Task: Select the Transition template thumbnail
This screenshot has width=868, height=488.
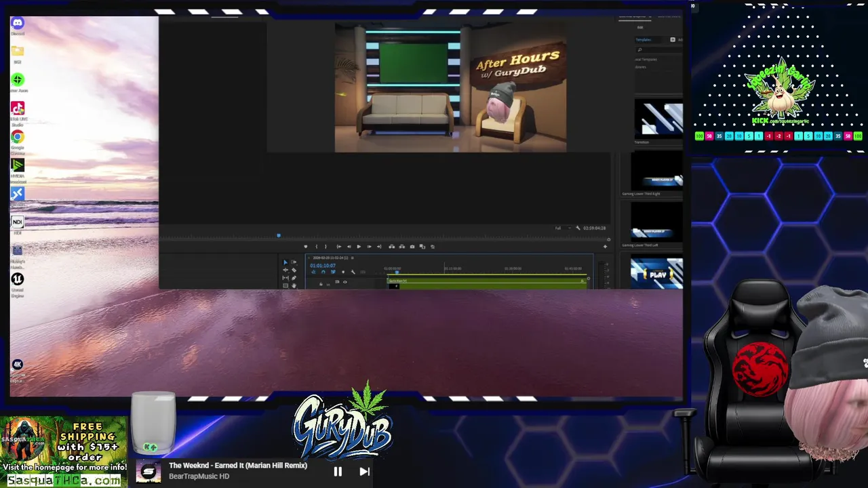Action: [x=658, y=119]
